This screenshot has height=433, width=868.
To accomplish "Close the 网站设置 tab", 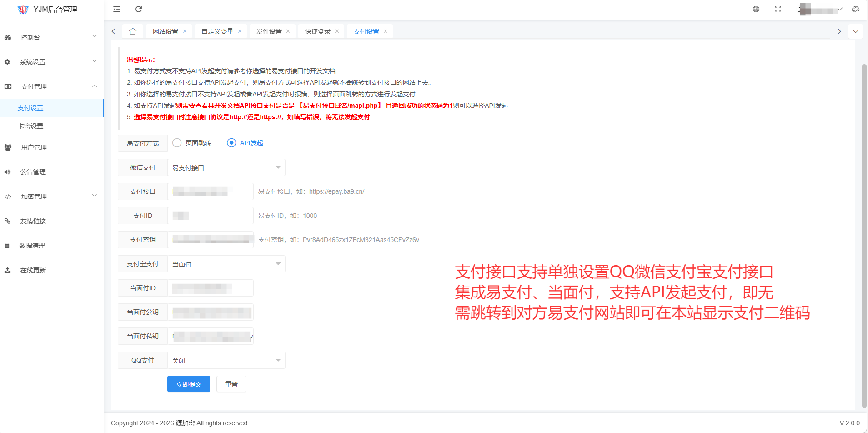I will click(x=185, y=31).
